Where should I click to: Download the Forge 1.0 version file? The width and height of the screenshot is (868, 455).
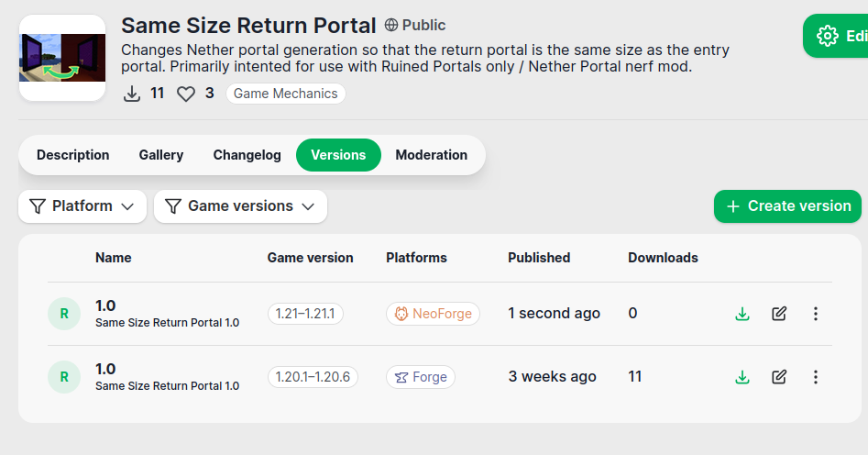[x=742, y=377]
